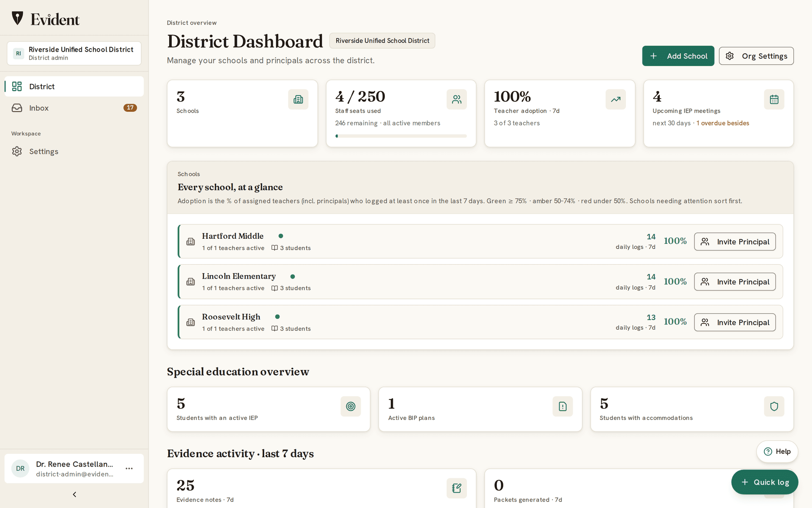
Task: Click the Inbox 17 unread badge
Action: tap(130, 108)
